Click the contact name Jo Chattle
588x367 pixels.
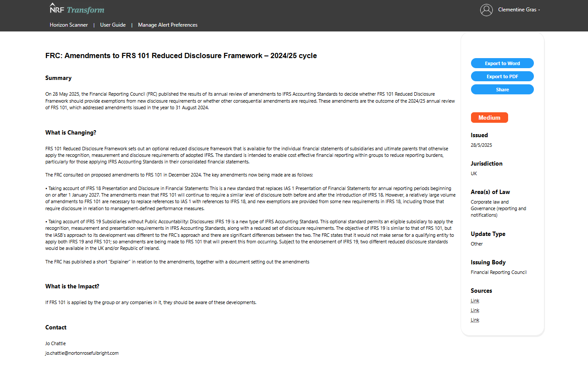(x=55, y=343)
